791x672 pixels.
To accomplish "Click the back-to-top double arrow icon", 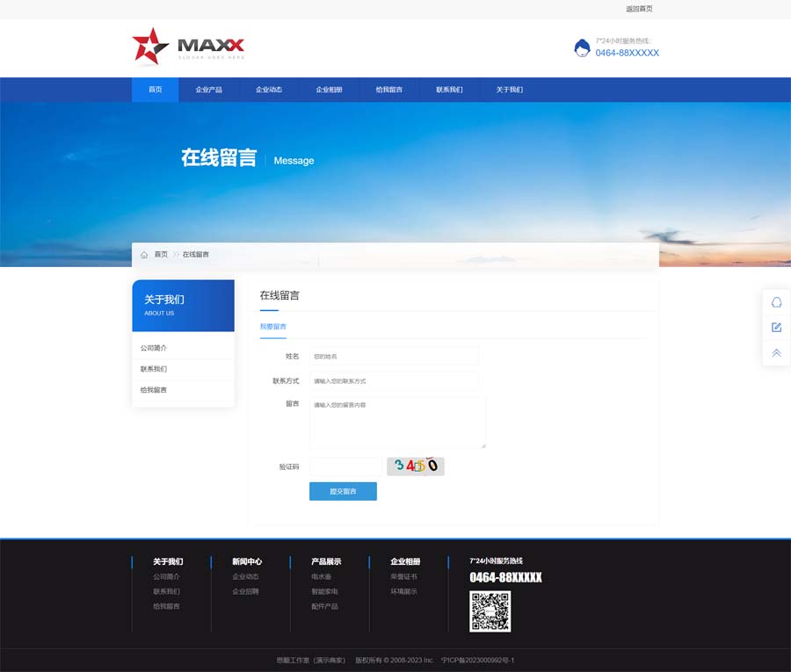I will click(776, 353).
